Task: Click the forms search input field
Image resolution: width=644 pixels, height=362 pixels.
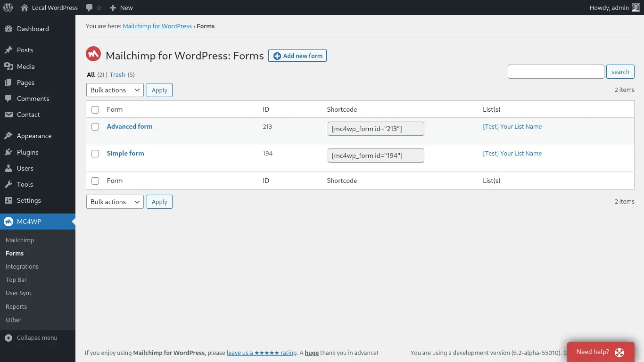Action: pos(555,72)
